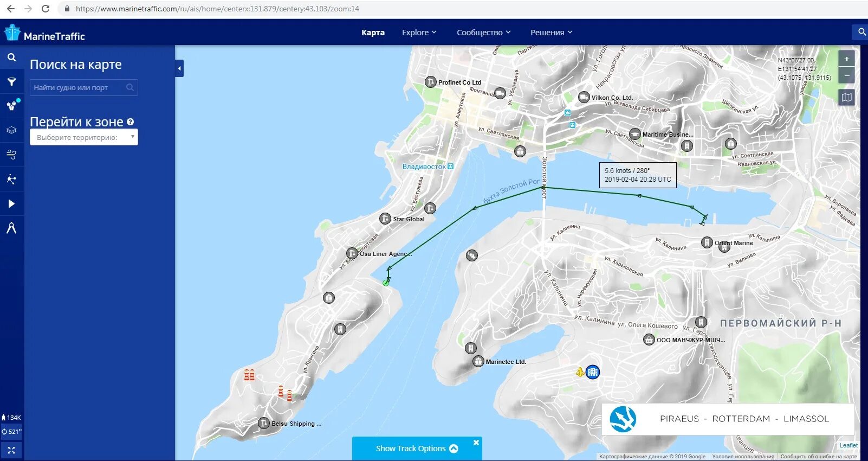
Task: Click the browser forward arrow
Action: (28, 9)
